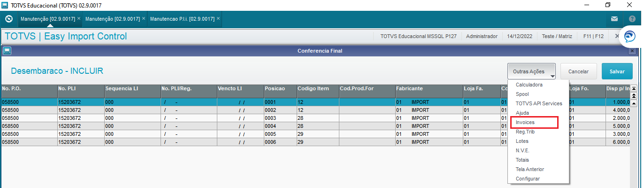Click the 14/12/2022 date in header
This screenshot has width=644, height=188.
tap(520, 36)
